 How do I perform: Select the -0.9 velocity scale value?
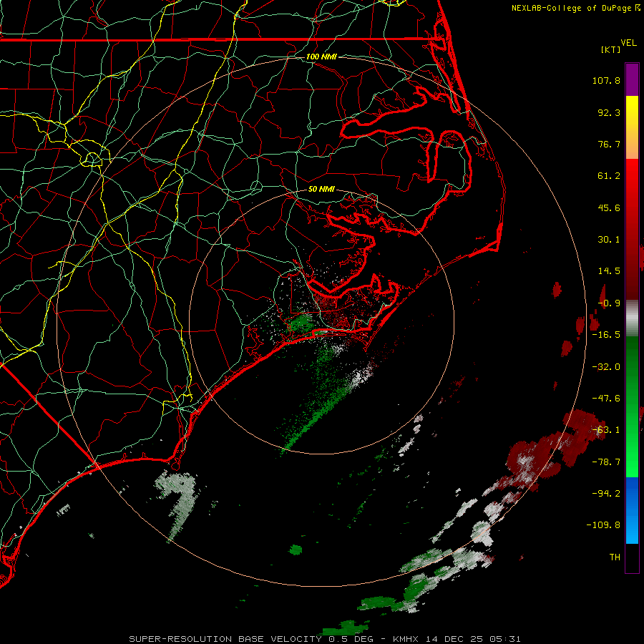pyautogui.click(x=609, y=303)
